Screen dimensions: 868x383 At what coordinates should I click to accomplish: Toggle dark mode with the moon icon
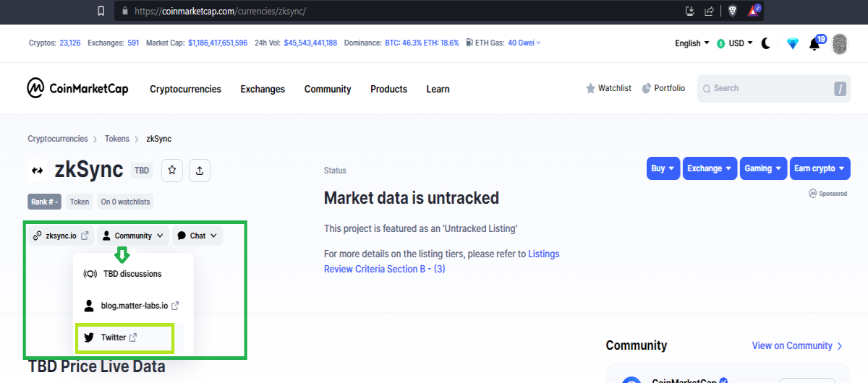click(766, 43)
